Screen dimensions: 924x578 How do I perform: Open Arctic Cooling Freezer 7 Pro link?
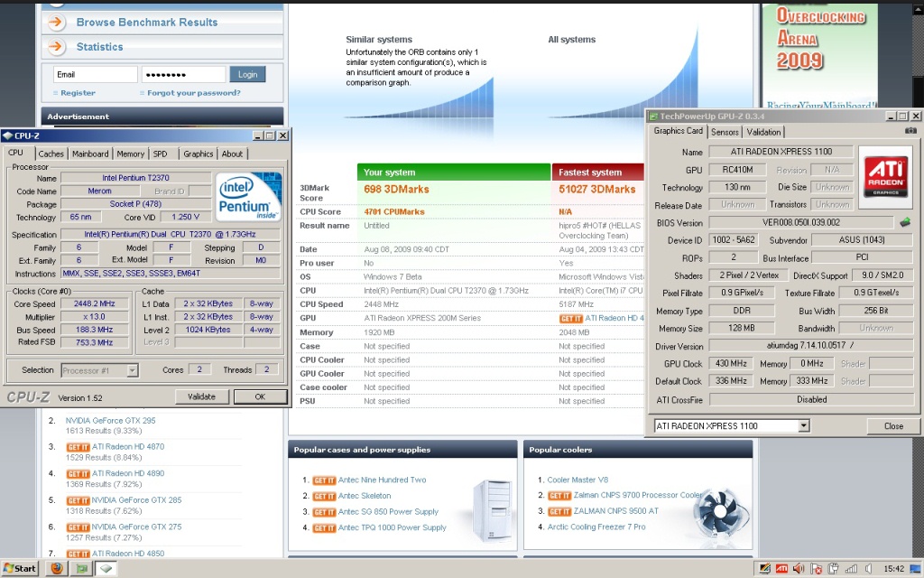click(x=596, y=527)
